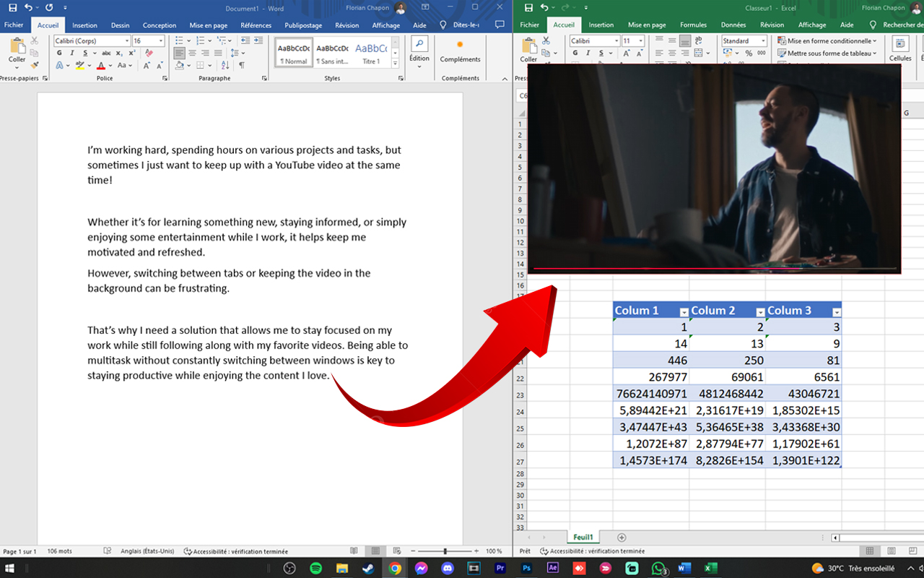The image size is (924, 578).
Task: Open the Excel Formules tab
Action: (693, 25)
